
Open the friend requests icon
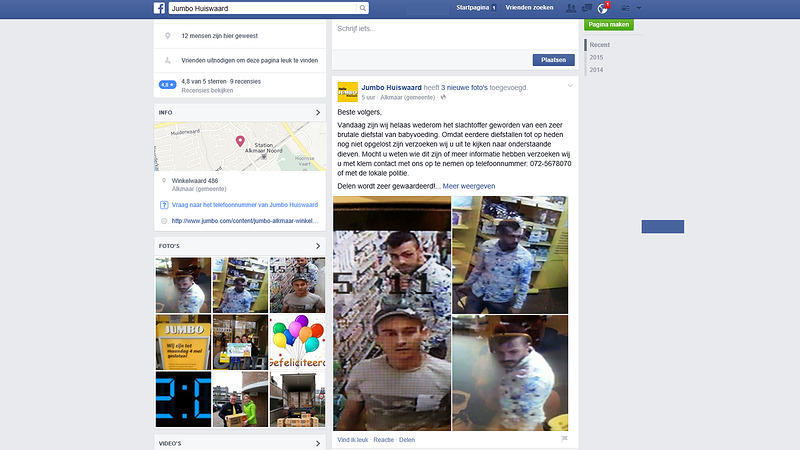pyautogui.click(x=570, y=8)
